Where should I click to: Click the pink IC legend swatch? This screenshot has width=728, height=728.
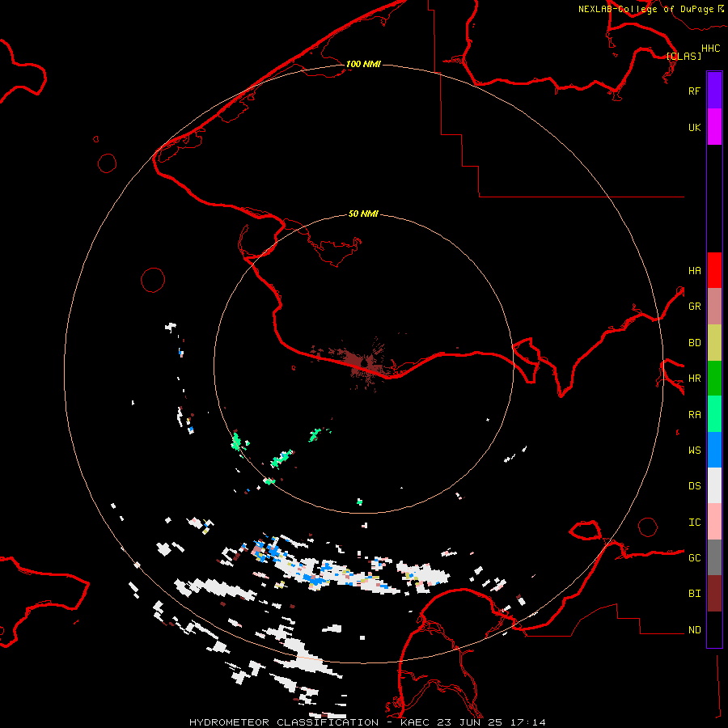(x=714, y=522)
